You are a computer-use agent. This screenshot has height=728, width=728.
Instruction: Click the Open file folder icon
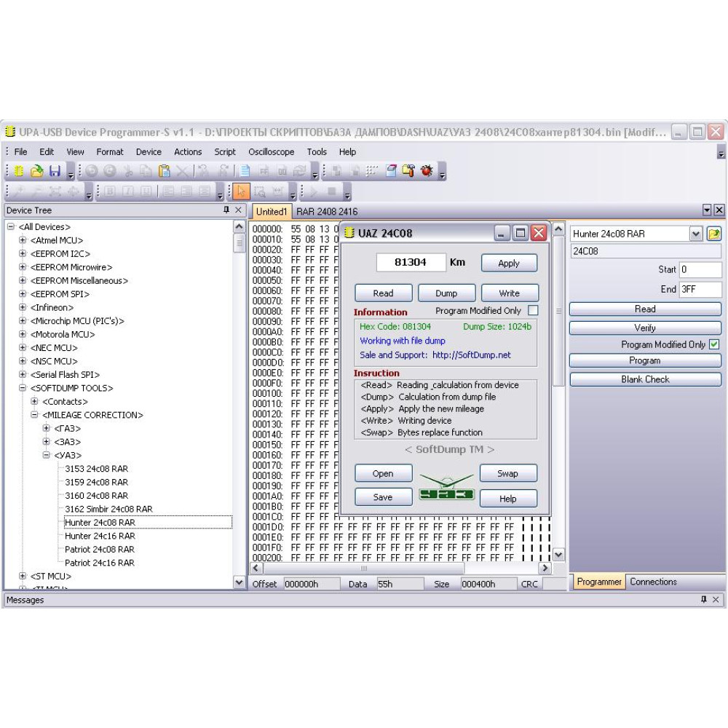click(x=36, y=171)
